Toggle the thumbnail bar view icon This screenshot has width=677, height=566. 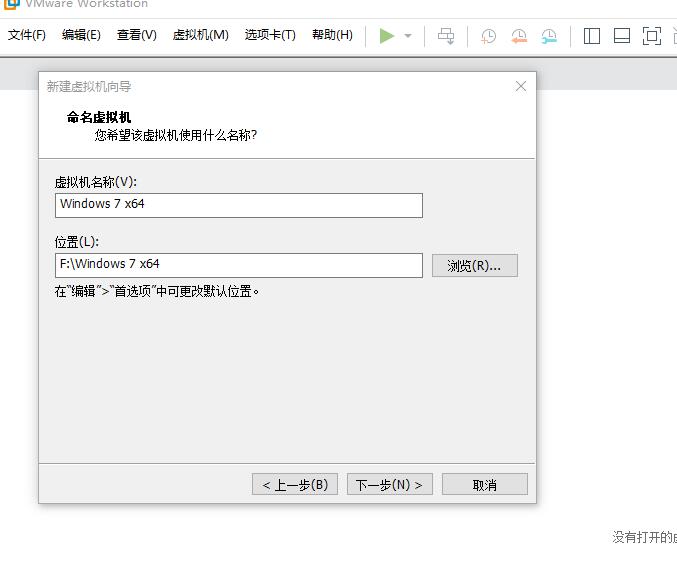(622, 36)
